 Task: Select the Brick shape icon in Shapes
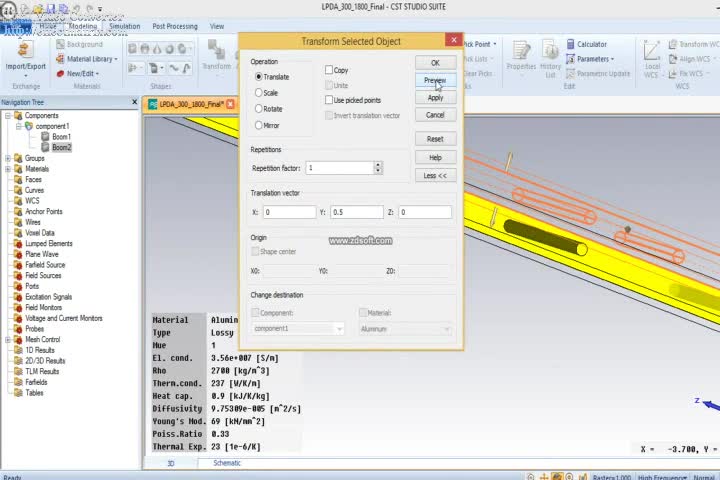point(133,48)
